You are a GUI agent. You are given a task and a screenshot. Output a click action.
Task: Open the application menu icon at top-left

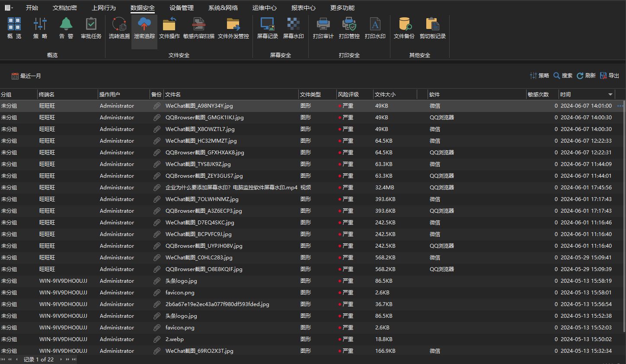9,8
